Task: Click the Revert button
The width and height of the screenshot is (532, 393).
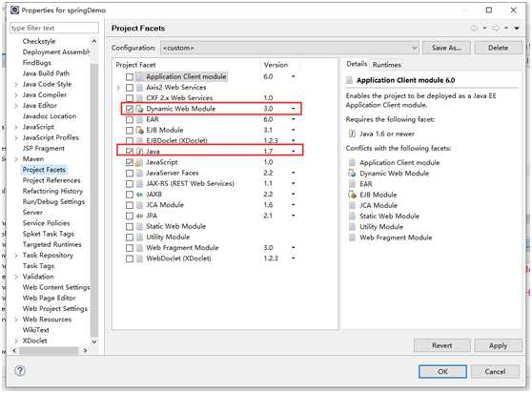Action: pos(441,345)
